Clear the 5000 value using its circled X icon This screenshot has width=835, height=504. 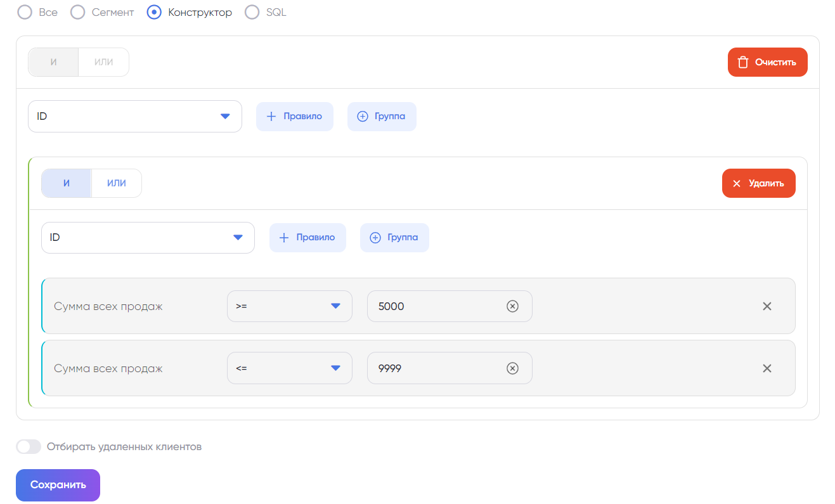pyautogui.click(x=512, y=306)
